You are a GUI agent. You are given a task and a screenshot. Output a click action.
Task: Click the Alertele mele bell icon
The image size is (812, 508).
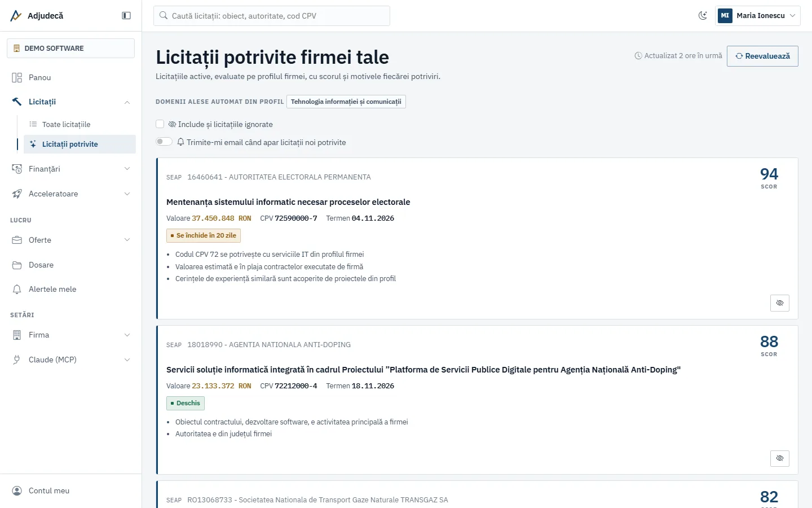point(17,289)
